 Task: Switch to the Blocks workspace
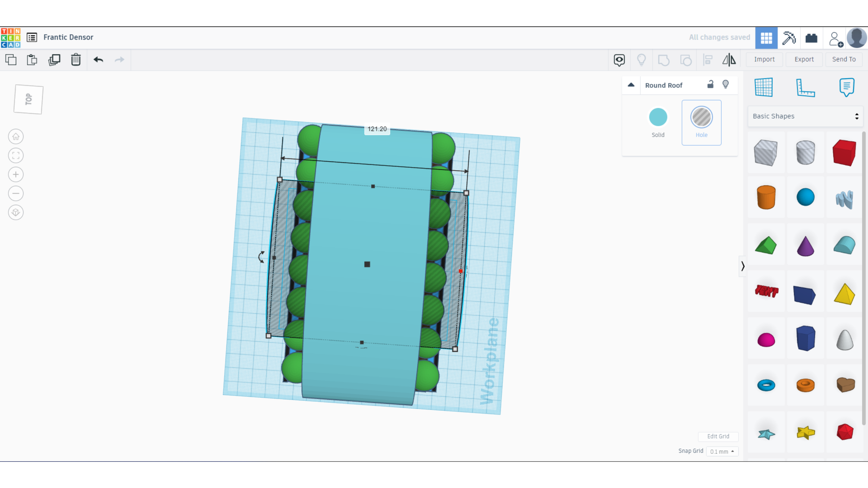[x=788, y=38]
